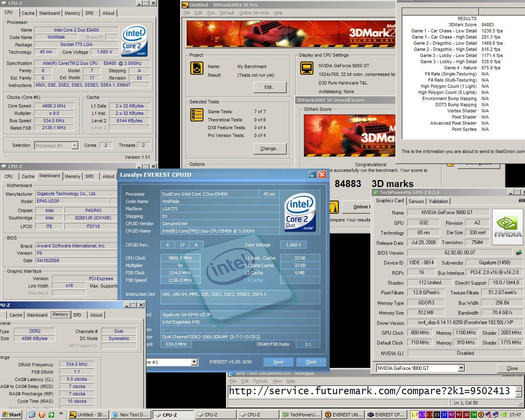
Task: Click the BIOS Version 62.92.6D.00.07 field
Action: (460, 253)
